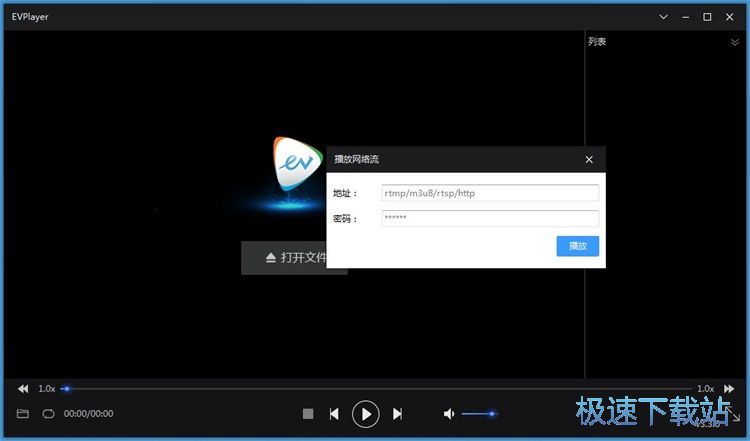Click the 00:00/00:00 time display
750x441 pixels.
click(88, 413)
